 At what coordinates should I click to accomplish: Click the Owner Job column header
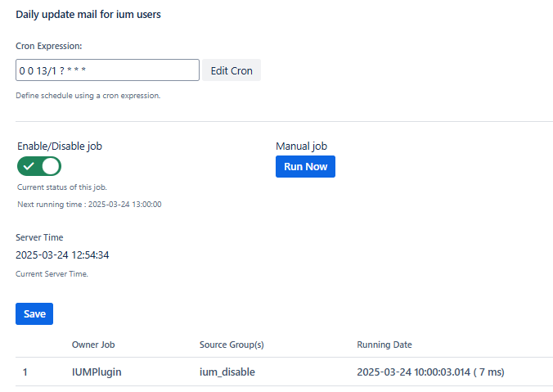point(99,345)
